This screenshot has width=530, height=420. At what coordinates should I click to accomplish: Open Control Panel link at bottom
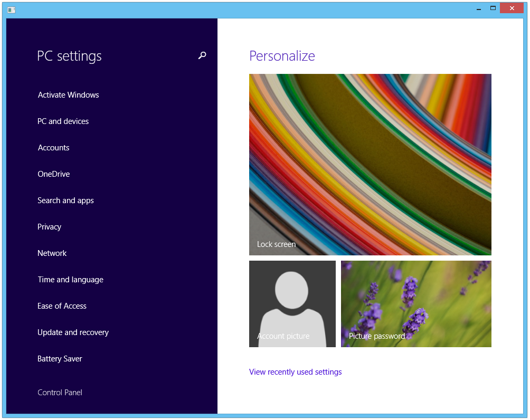60,393
